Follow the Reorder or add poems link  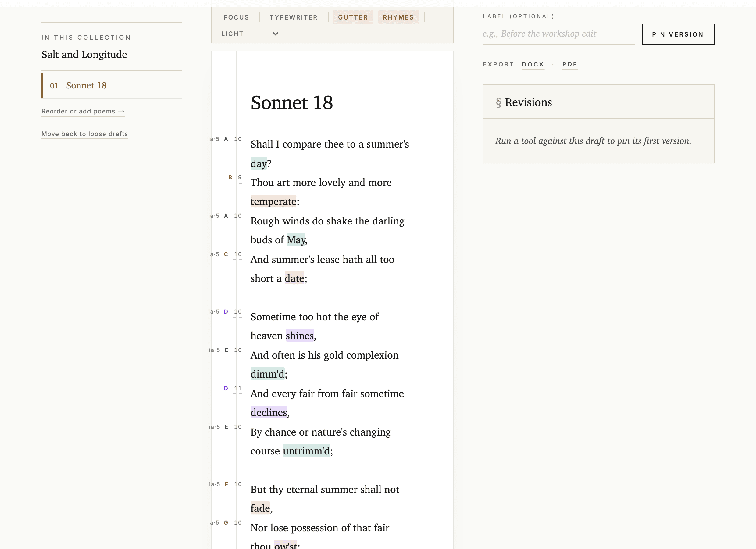pos(83,111)
